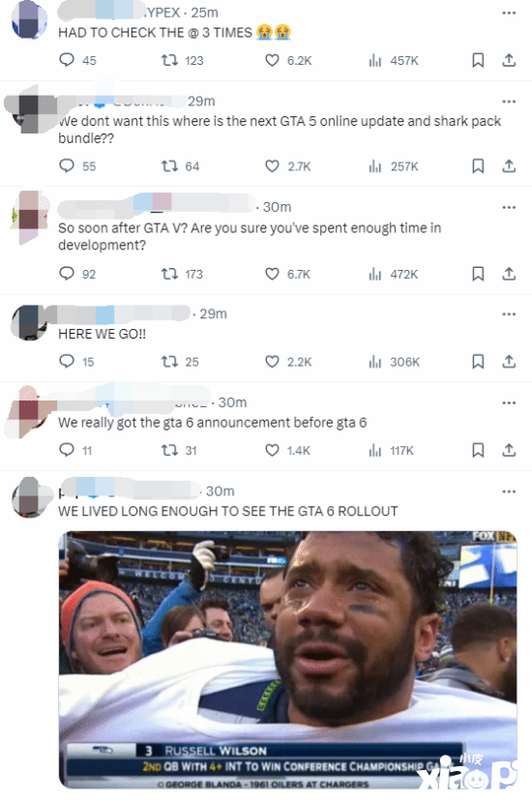The height and width of the screenshot is (801, 532).
Task: Retweet the 'HAD TO CHECK THE @' tweet
Action: pyautogui.click(x=169, y=60)
